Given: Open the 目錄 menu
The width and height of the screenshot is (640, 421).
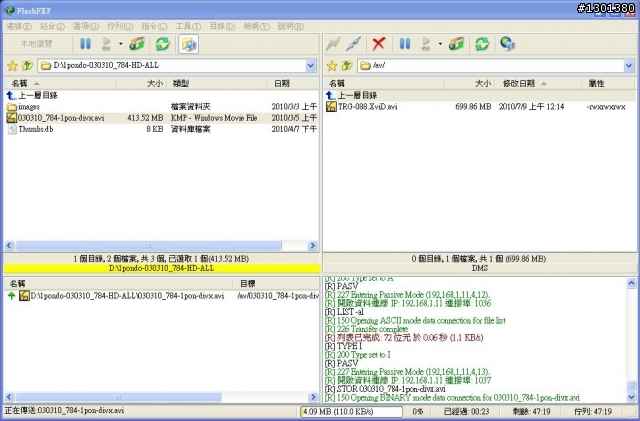Looking at the screenshot, I should [x=222, y=26].
